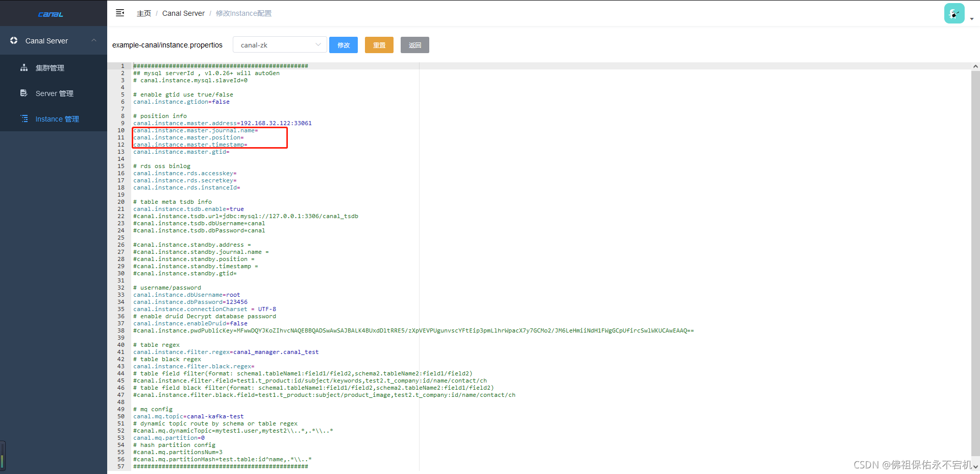The height and width of the screenshot is (474, 980).
Task: Click connectionCharset = UTF-8 line
Action: (x=205, y=309)
